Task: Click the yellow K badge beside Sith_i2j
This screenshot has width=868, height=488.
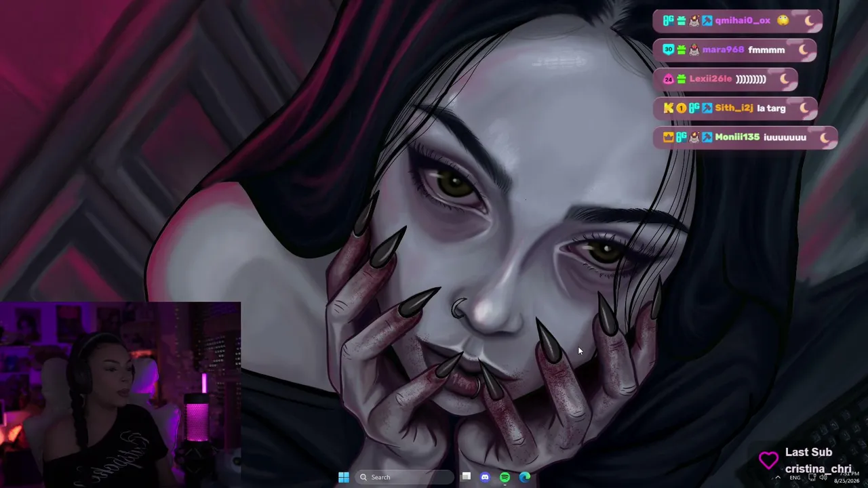Action: pos(669,108)
